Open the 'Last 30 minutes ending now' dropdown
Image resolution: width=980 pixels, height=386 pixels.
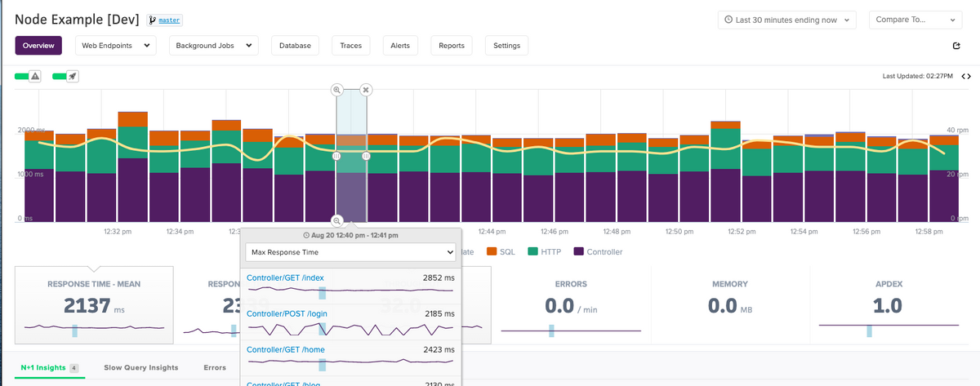tap(786, 20)
